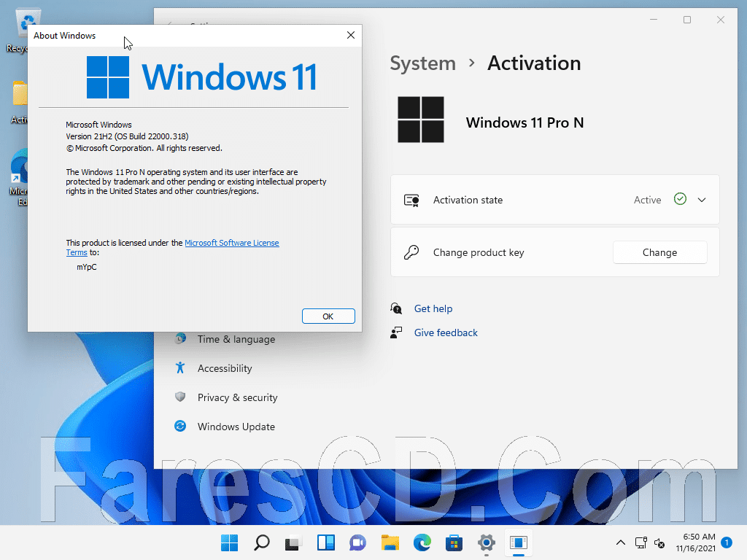Click the Change product key button

pyautogui.click(x=659, y=252)
